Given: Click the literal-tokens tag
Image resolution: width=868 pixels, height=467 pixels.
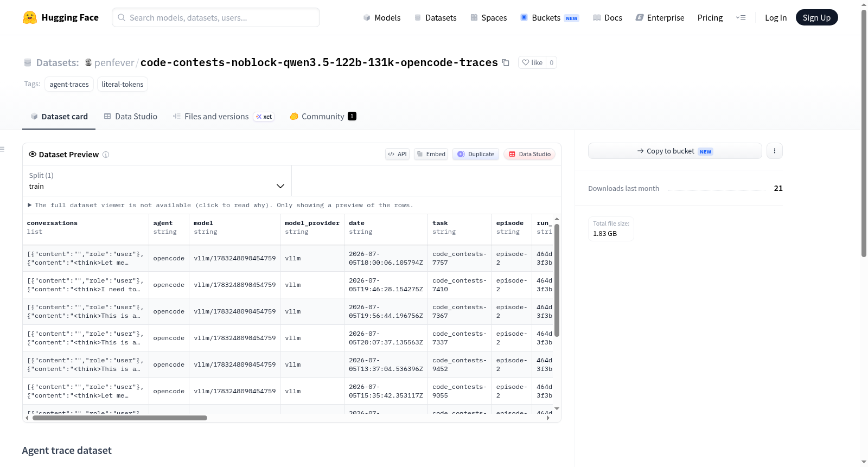Looking at the screenshot, I should click(x=123, y=84).
